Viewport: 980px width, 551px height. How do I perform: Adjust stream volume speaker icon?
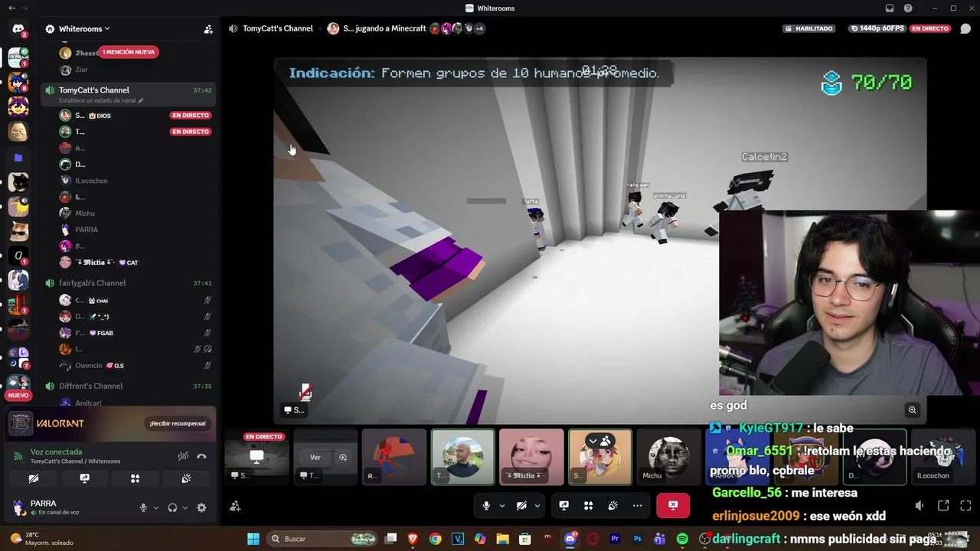pyautogui.click(x=920, y=506)
